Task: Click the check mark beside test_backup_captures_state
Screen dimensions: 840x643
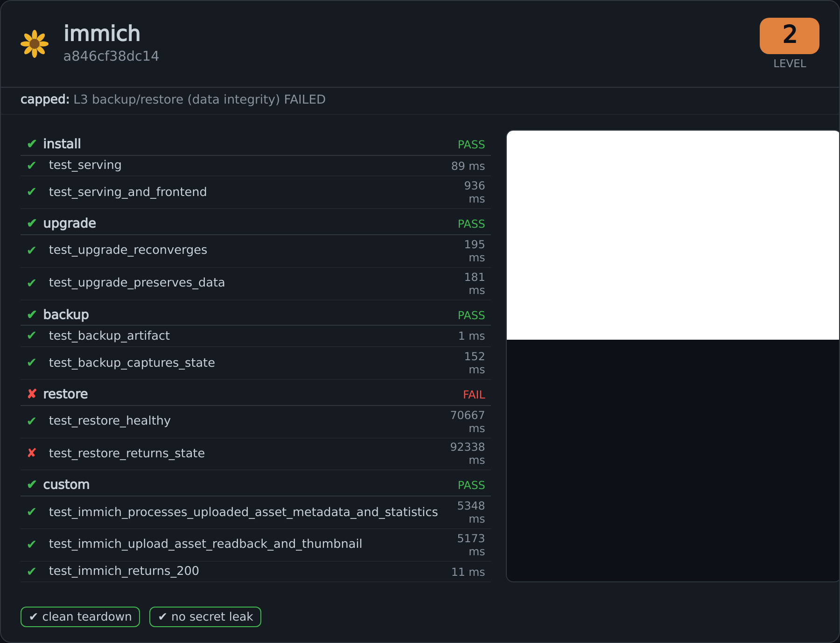Action: pyautogui.click(x=32, y=363)
